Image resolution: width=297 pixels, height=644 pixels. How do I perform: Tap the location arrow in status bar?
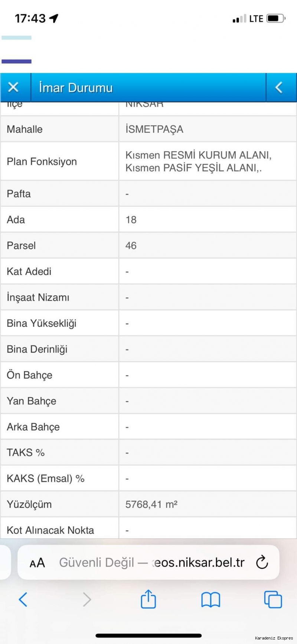[54, 18]
